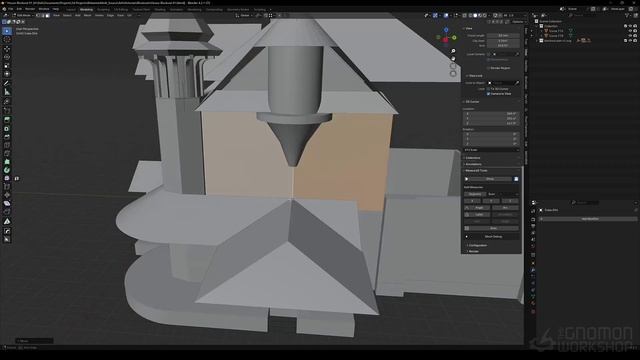This screenshot has width=640, height=360.
Task: Toggle visibility eye of Collection in outliner
Action: [x=630, y=26]
